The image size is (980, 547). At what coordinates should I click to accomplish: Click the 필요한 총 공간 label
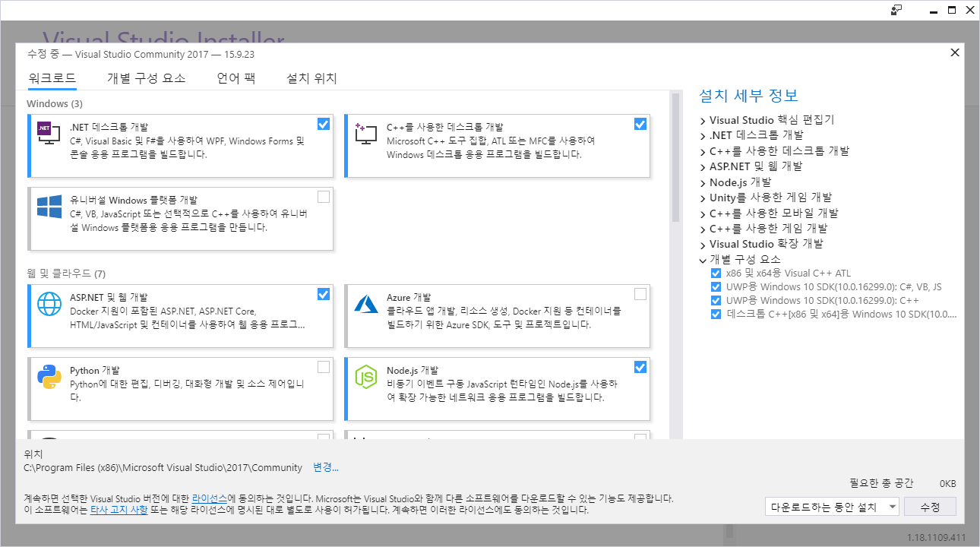[x=881, y=483]
